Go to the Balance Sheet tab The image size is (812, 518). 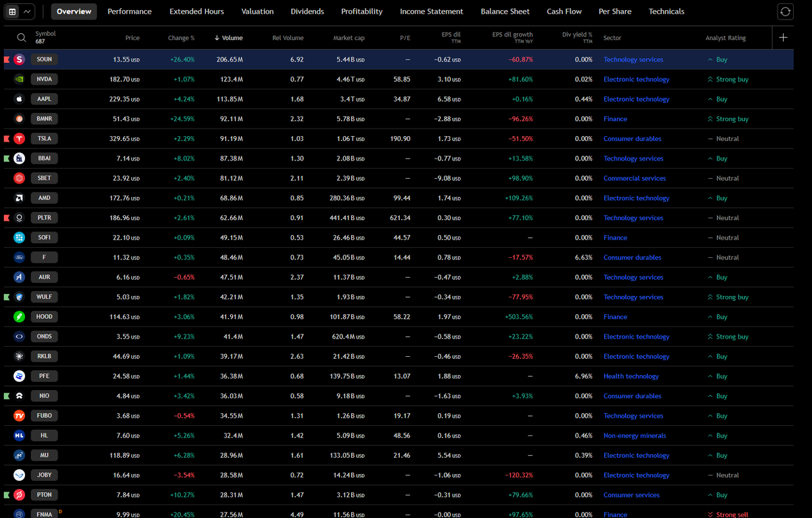(x=505, y=12)
